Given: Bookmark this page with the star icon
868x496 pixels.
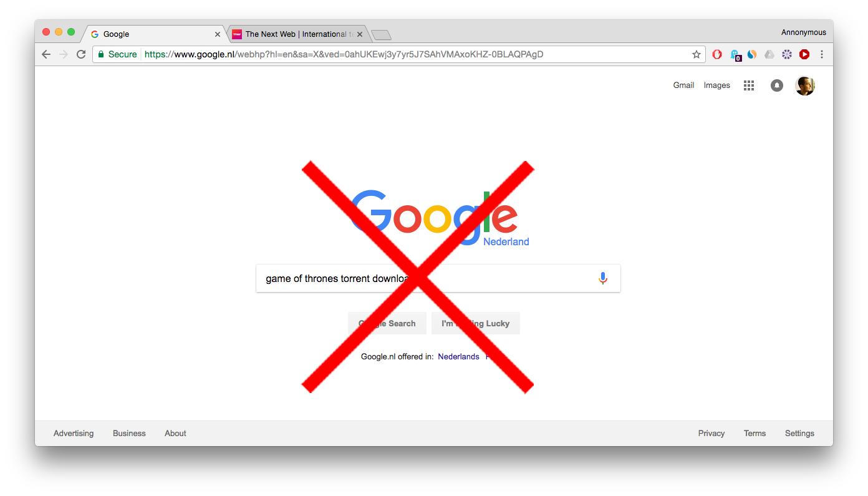Looking at the screenshot, I should tap(697, 54).
